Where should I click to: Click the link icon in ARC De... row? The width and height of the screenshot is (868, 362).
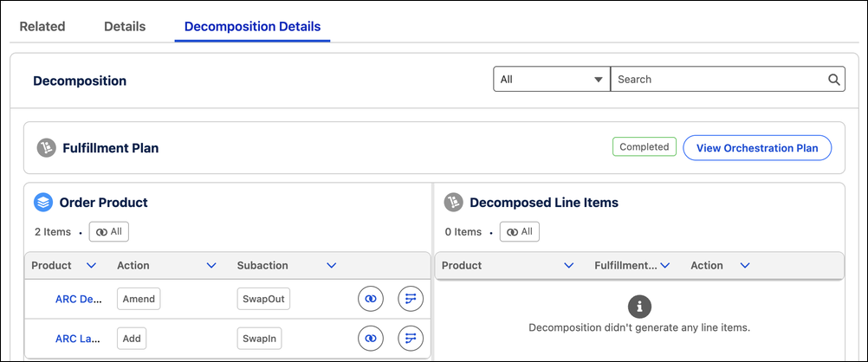tap(371, 299)
